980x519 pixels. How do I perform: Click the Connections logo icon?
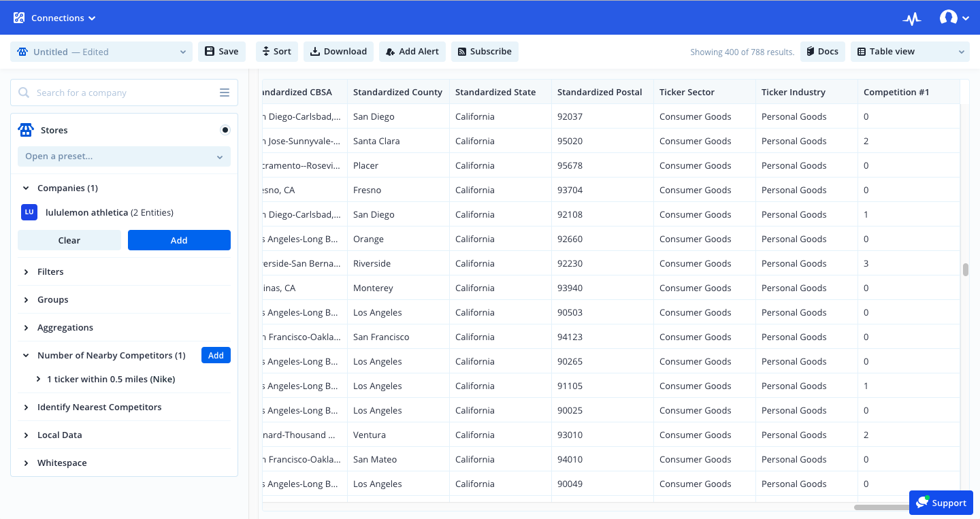pyautogui.click(x=19, y=18)
